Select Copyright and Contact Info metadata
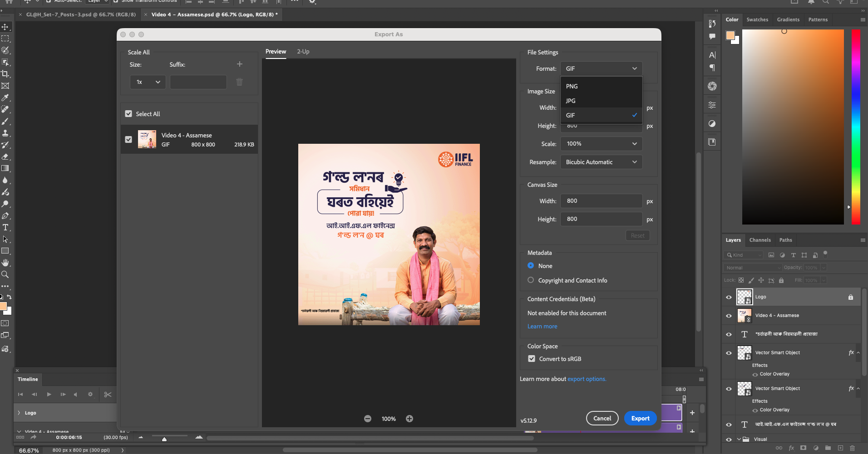 coord(531,280)
